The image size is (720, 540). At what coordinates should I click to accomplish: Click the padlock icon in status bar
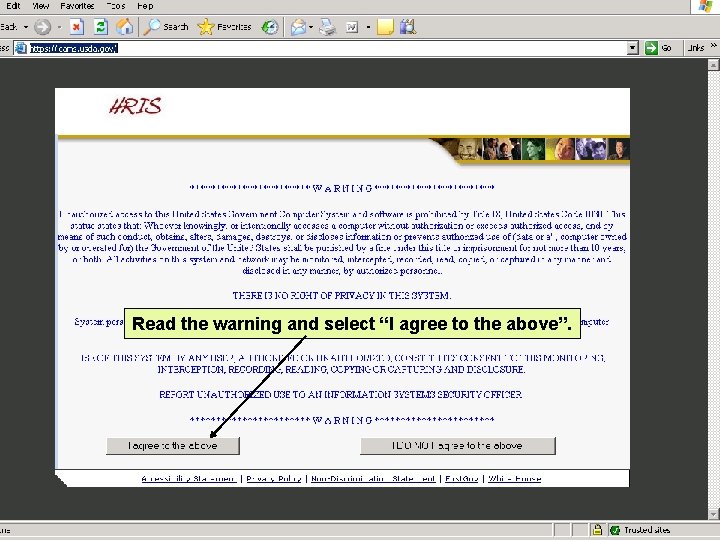pos(597,530)
